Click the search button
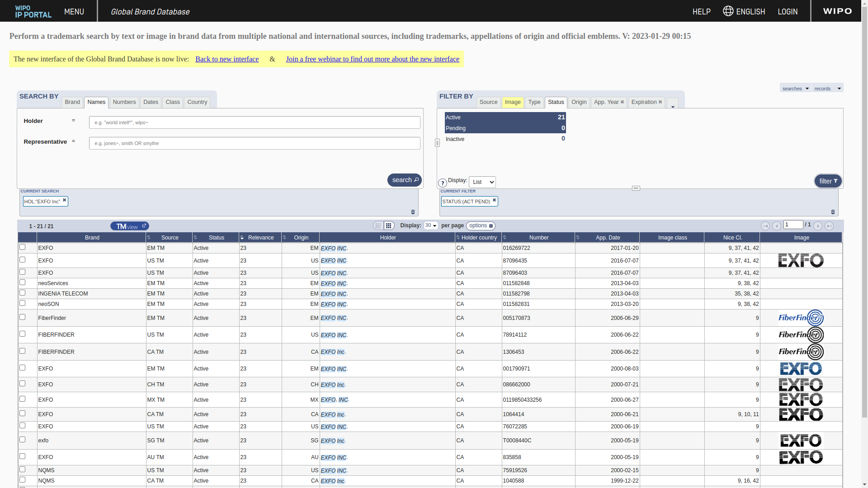 pos(405,180)
